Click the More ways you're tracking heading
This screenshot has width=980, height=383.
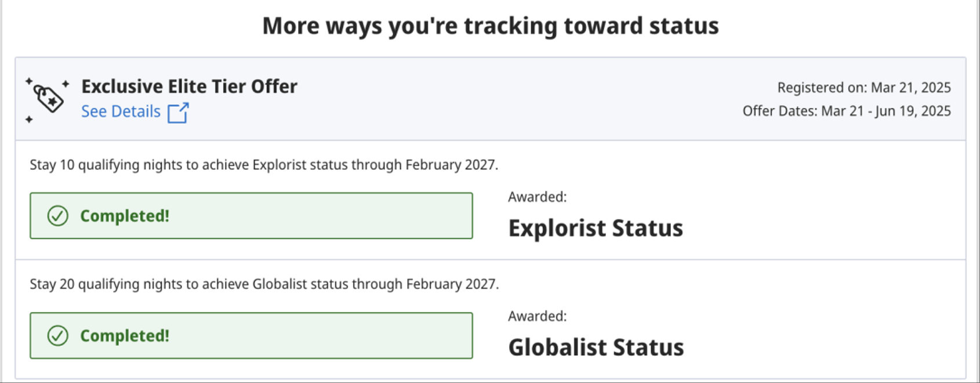coord(491,26)
